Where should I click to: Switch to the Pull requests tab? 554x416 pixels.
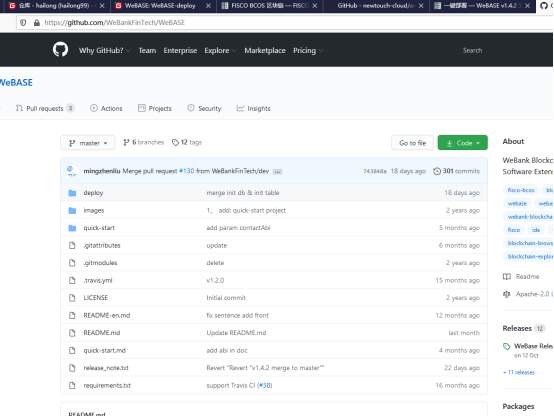coord(45,109)
